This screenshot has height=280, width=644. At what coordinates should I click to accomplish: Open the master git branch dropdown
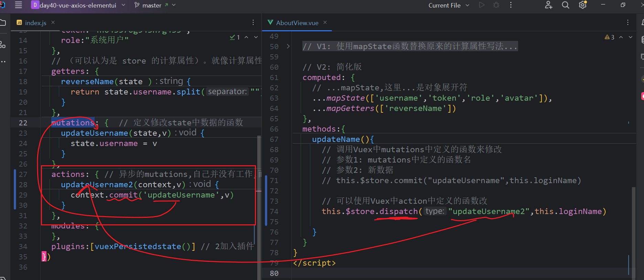pyautogui.click(x=155, y=5)
